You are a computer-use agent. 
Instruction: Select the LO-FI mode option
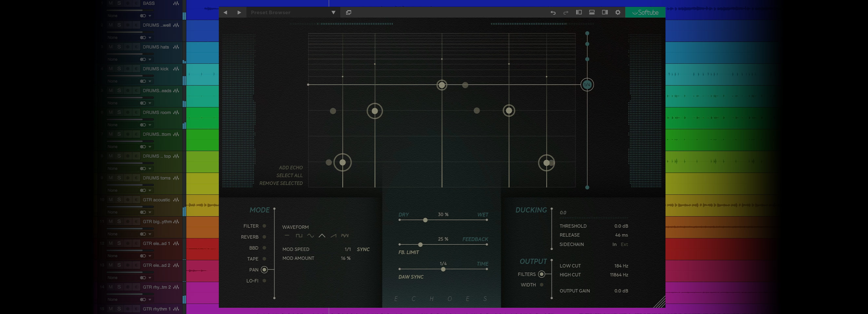(x=264, y=281)
